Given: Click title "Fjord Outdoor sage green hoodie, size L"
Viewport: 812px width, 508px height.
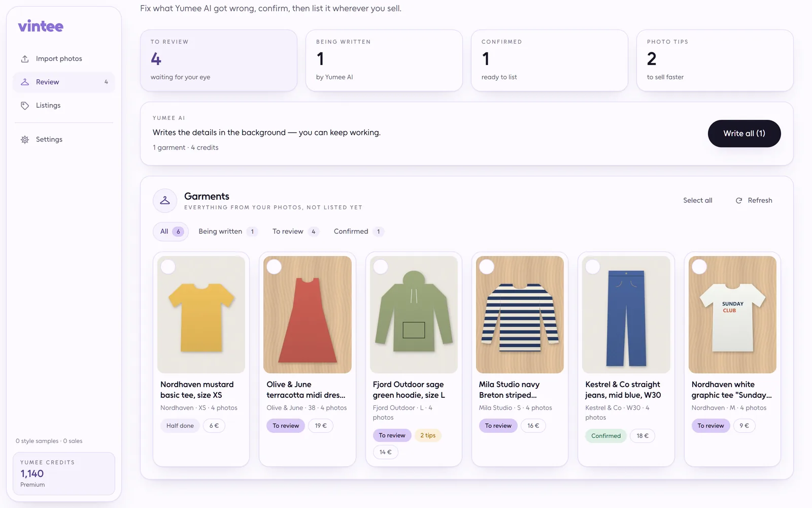Looking at the screenshot, I should [x=409, y=390].
